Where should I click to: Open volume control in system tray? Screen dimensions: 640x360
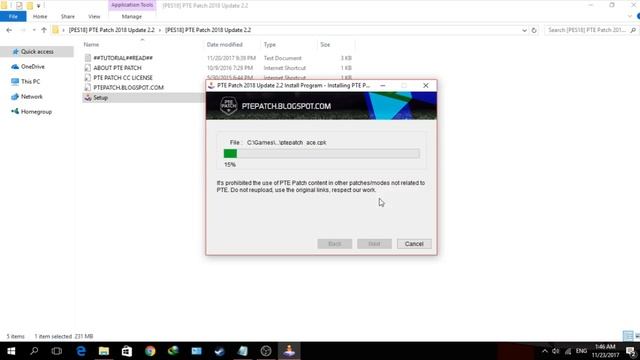coord(556,351)
